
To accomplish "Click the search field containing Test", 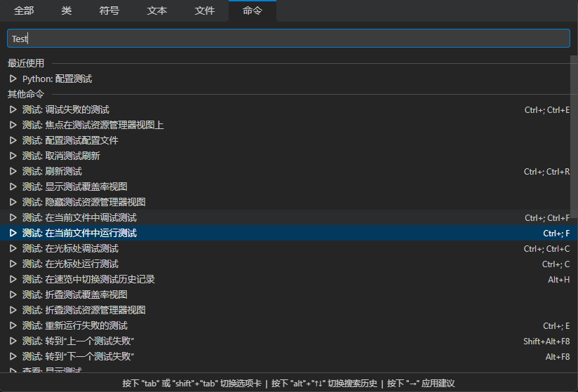I will coord(288,39).
